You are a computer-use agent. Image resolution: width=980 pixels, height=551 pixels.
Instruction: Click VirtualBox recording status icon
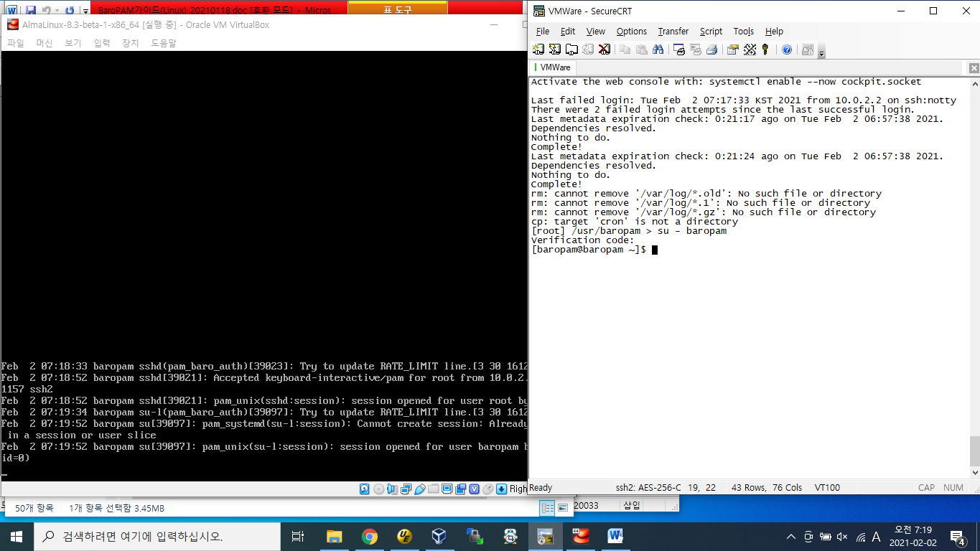click(x=460, y=489)
